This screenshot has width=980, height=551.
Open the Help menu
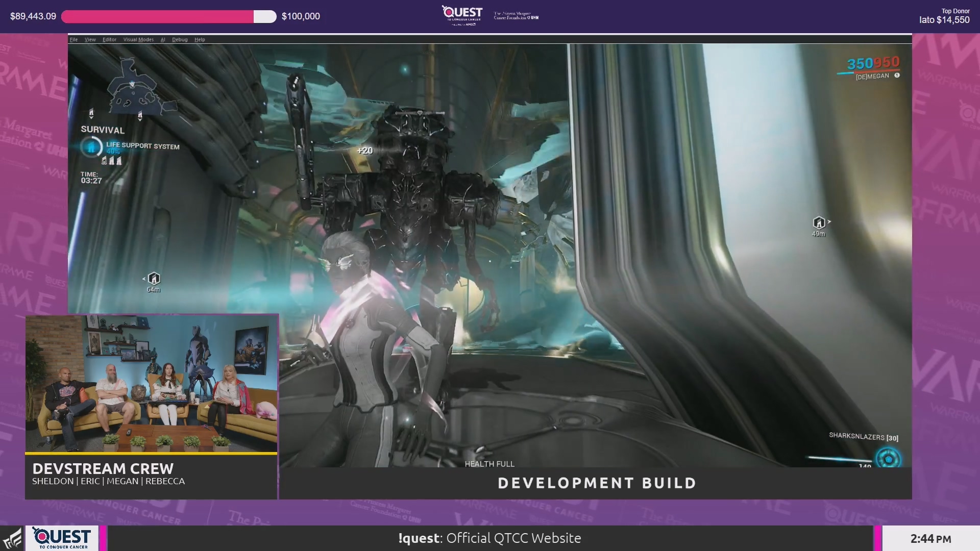pos(200,39)
